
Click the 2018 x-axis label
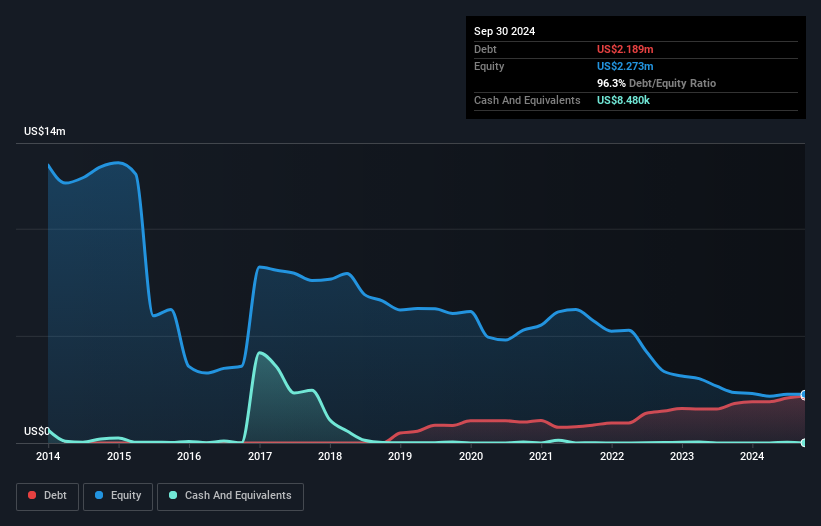coord(330,456)
